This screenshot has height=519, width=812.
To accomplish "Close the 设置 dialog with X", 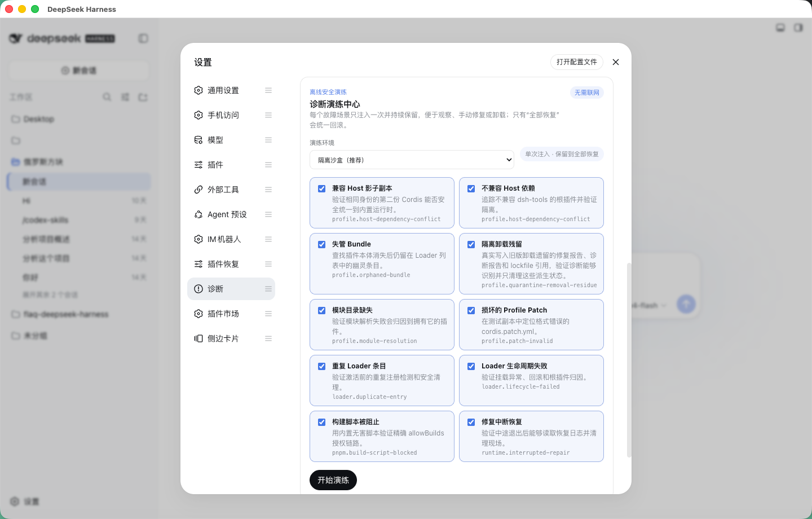I will 616,62.
